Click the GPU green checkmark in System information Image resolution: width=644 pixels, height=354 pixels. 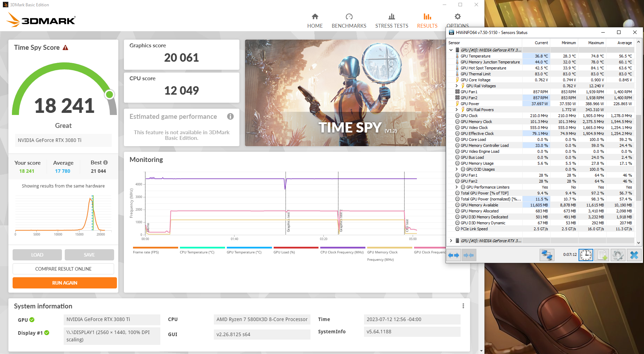[32, 320]
